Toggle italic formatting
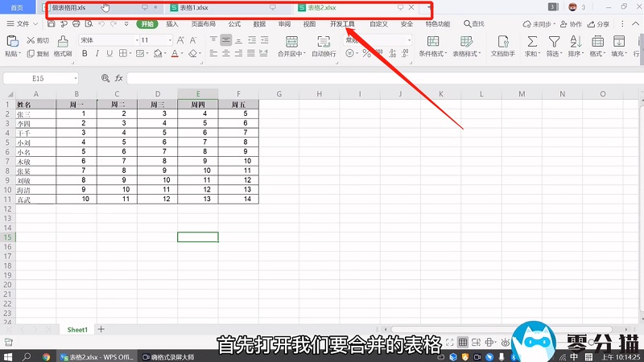Image resolution: width=644 pixels, height=362 pixels. (x=97, y=54)
